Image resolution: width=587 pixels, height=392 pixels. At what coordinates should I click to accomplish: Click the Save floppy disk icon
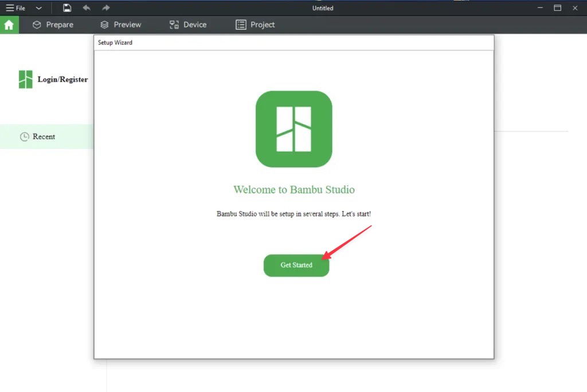coord(67,8)
